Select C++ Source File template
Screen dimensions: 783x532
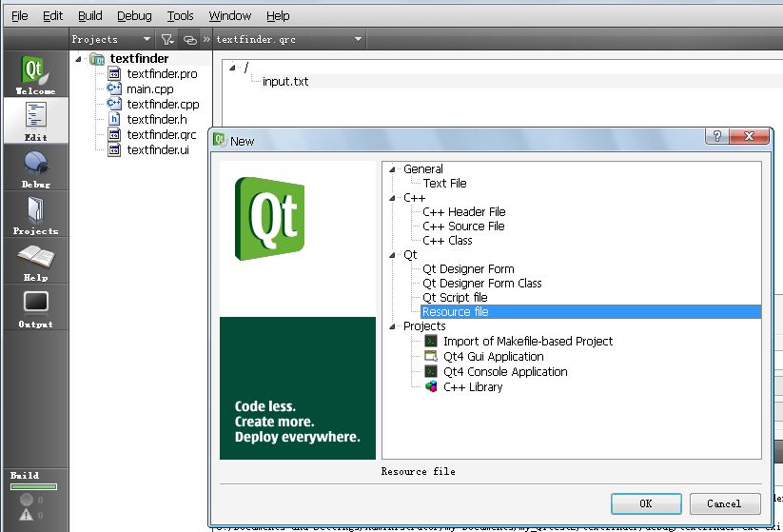(463, 227)
